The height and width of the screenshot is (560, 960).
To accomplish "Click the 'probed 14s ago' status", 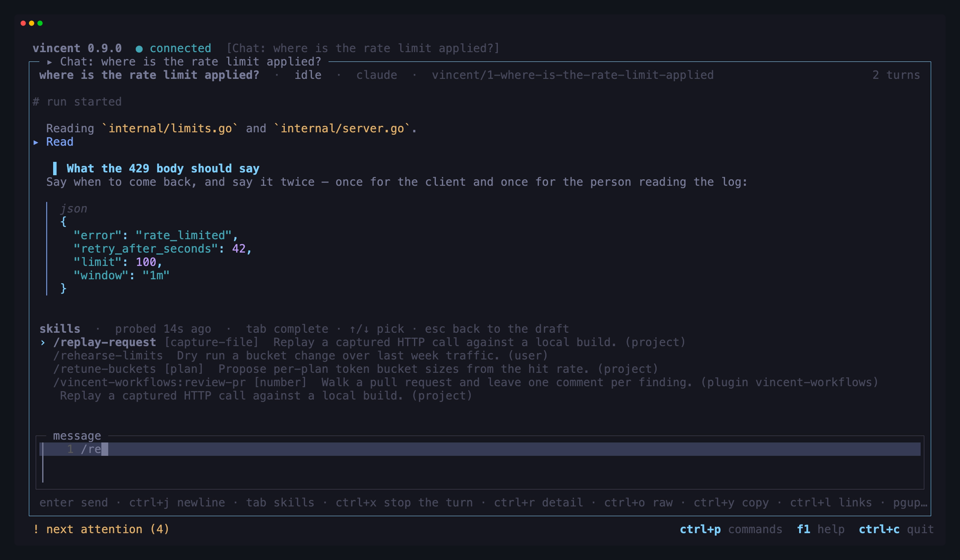I will [163, 329].
